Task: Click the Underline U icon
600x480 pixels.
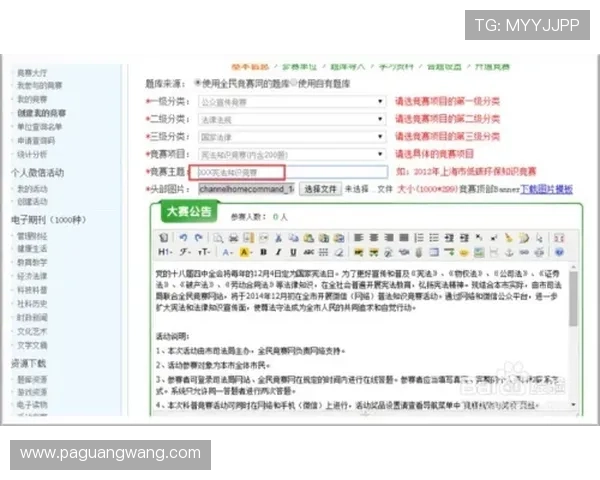Action: (x=293, y=252)
